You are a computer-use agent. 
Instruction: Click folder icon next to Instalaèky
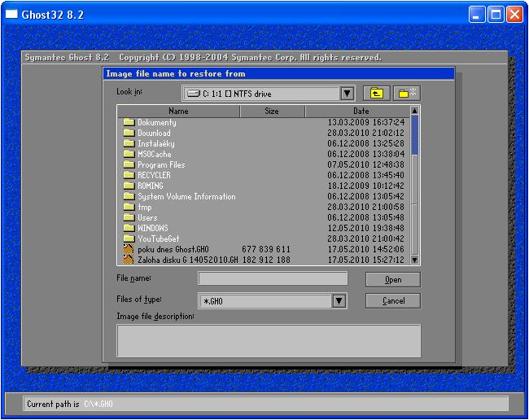click(129, 143)
